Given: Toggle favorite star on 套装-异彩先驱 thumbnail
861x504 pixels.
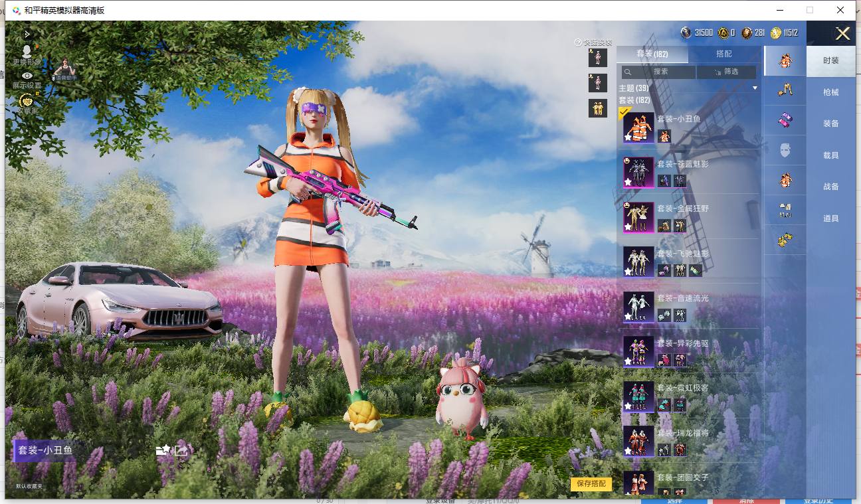Looking at the screenshot, I should (x=628, y=361).
